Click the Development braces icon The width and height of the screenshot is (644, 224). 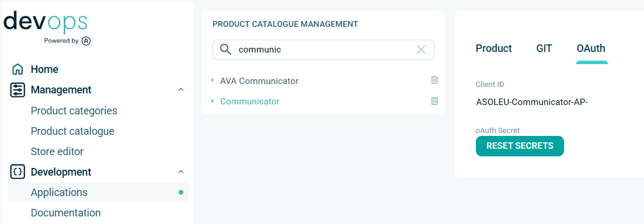(x=18, y=172)
